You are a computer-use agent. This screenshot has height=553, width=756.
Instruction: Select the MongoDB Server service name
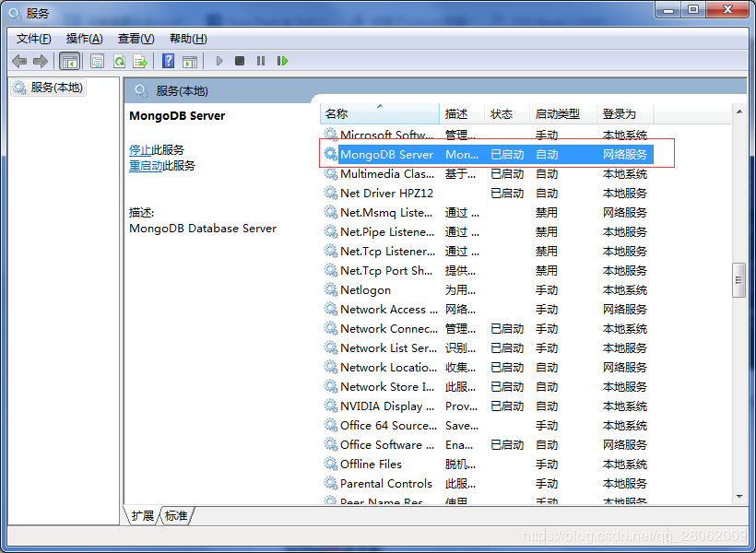386,154
